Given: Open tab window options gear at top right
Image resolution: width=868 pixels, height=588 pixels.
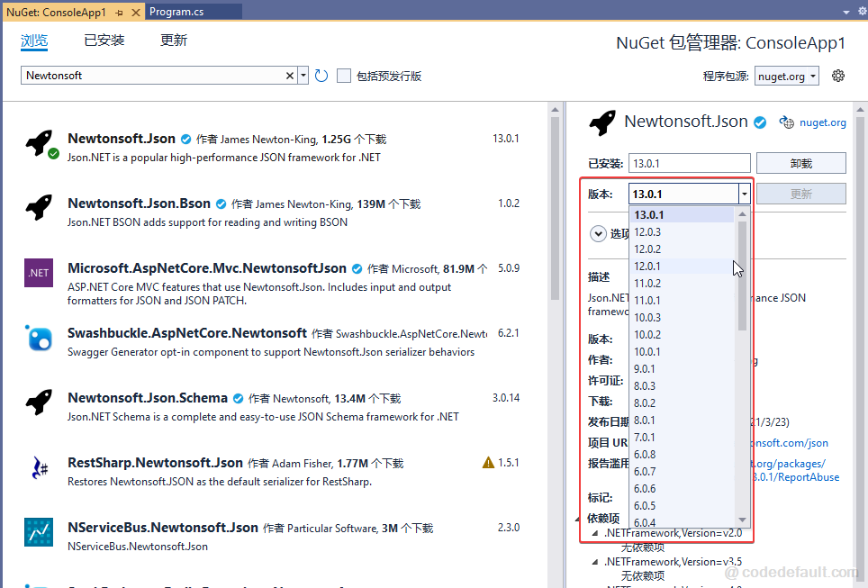Looking at the screenshot, I should point(862,11).
